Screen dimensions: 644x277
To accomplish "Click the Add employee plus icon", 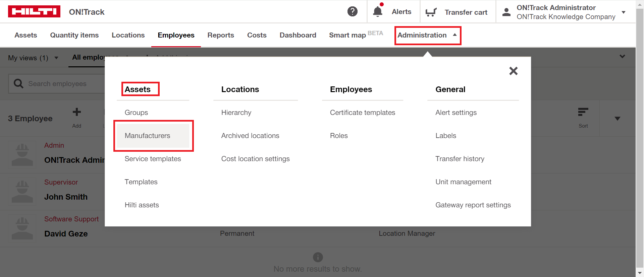I will (77, 112).
